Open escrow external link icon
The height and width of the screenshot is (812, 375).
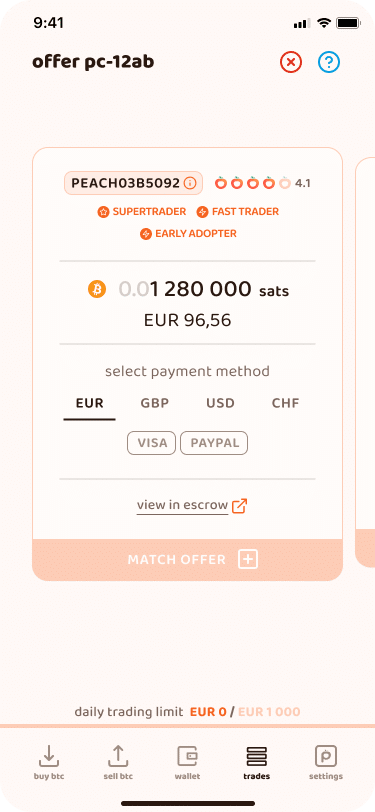pos(239,506)
